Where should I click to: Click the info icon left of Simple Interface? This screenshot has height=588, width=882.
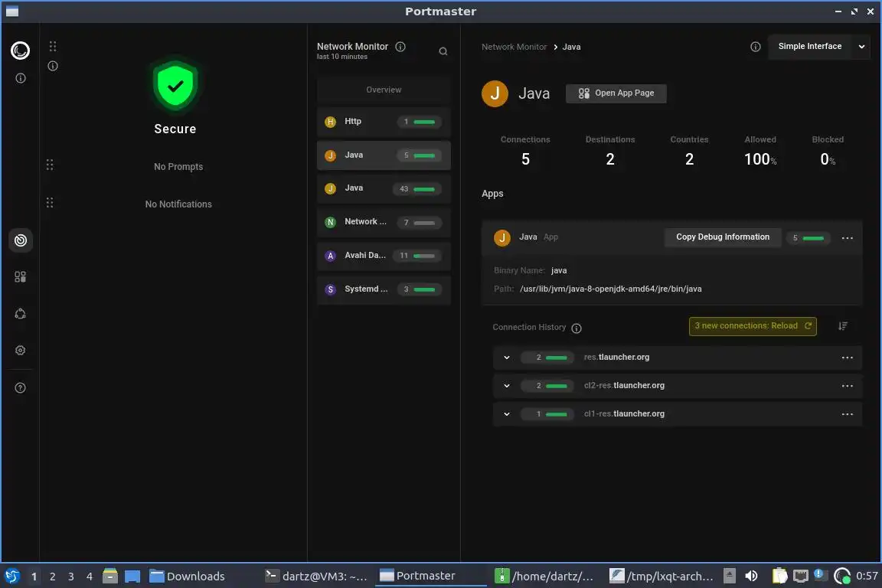(x=756, y=47)
